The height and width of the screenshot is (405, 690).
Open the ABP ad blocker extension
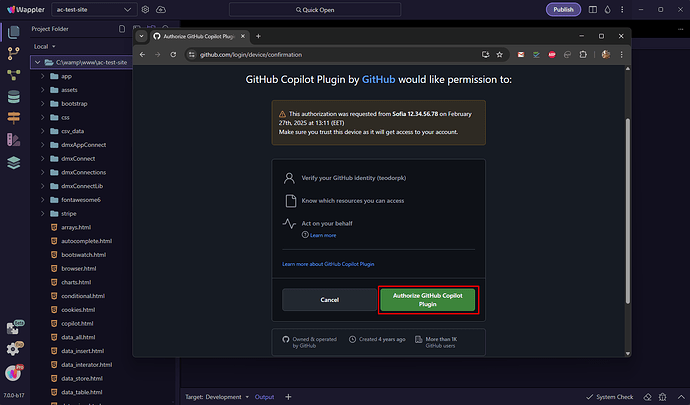(552, 55)
